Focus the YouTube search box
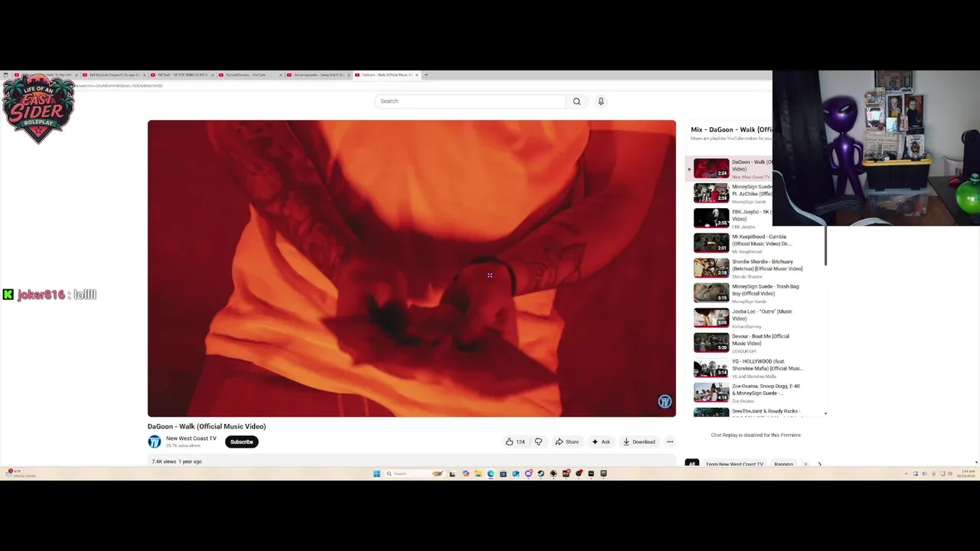 pos(470,101)
